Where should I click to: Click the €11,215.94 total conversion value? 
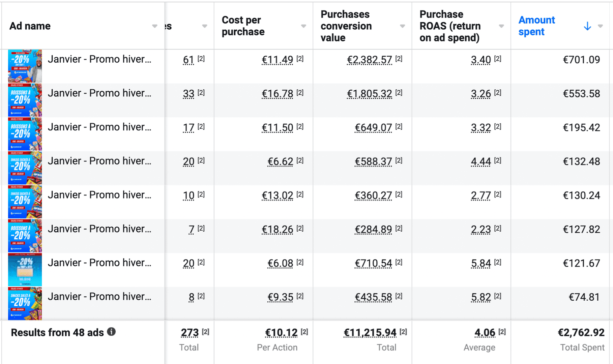370,333
